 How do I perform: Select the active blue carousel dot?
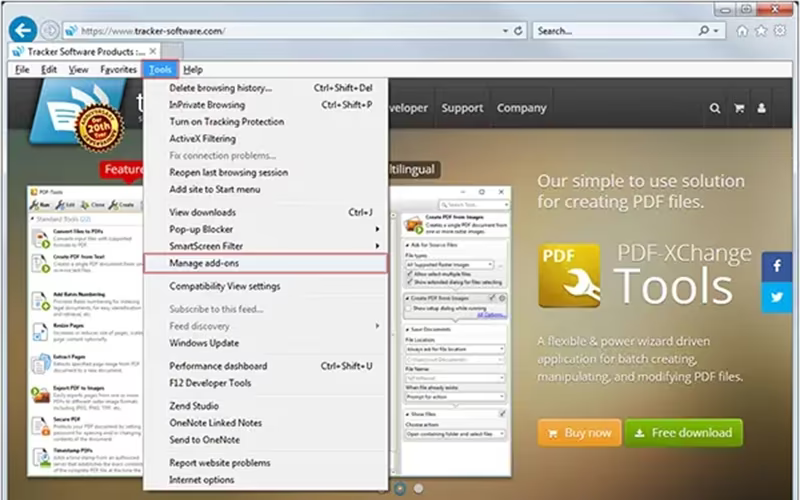point(400,489)
